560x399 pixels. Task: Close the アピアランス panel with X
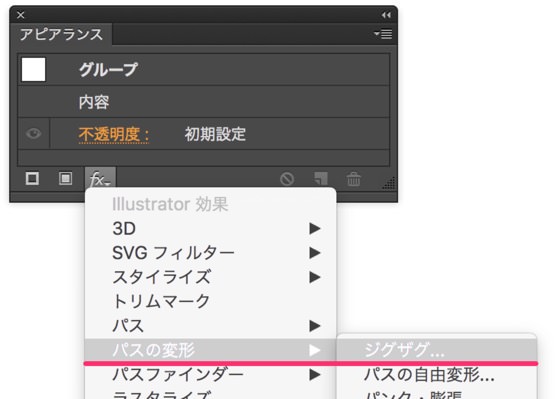20,15
